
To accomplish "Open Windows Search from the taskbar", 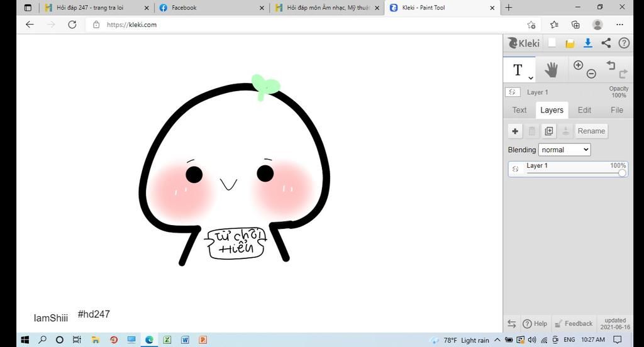I will tap(42, 339).
